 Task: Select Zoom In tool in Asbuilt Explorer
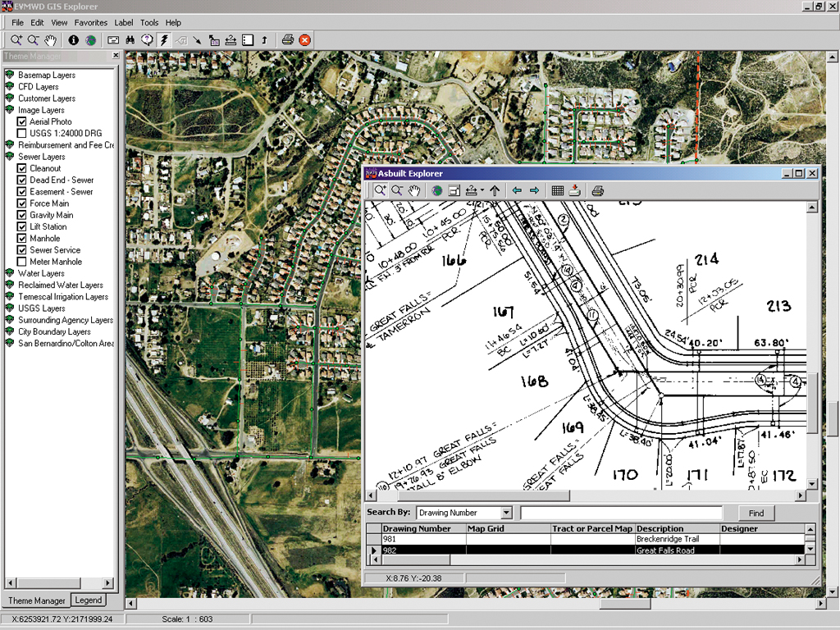click(x=380, y=190)
